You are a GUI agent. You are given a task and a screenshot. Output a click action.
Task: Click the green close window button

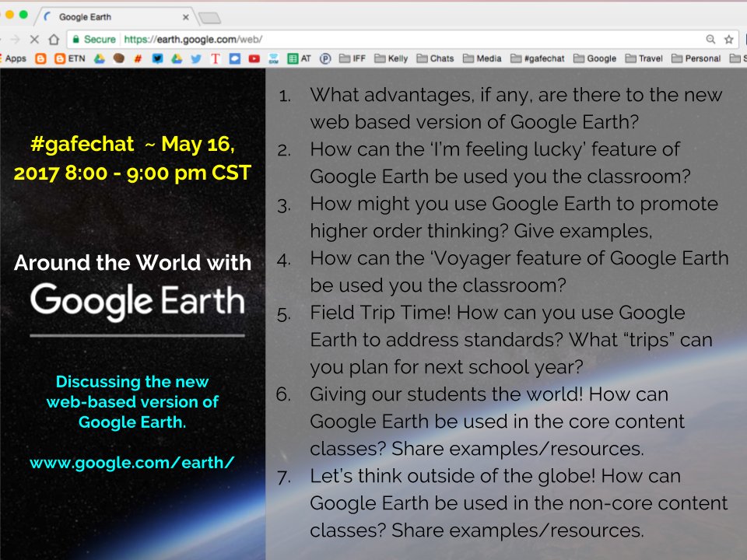[23, 15]
